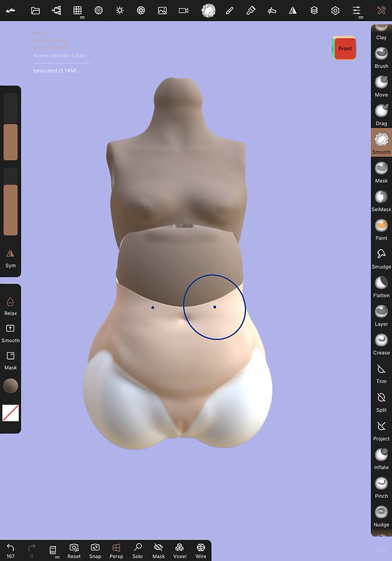Click the empty alpha slash swatch
This screenshot has height=561, width=392.
coord(11,413)
